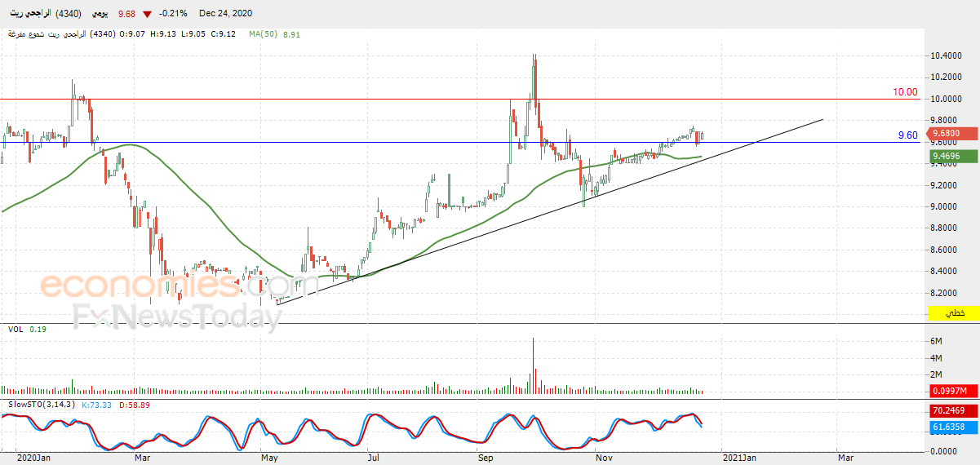Click the red 70.2469 stochastic value tag
Image resolution: width=980 pixels, height=465 pixels.
[x=953, y=411]
